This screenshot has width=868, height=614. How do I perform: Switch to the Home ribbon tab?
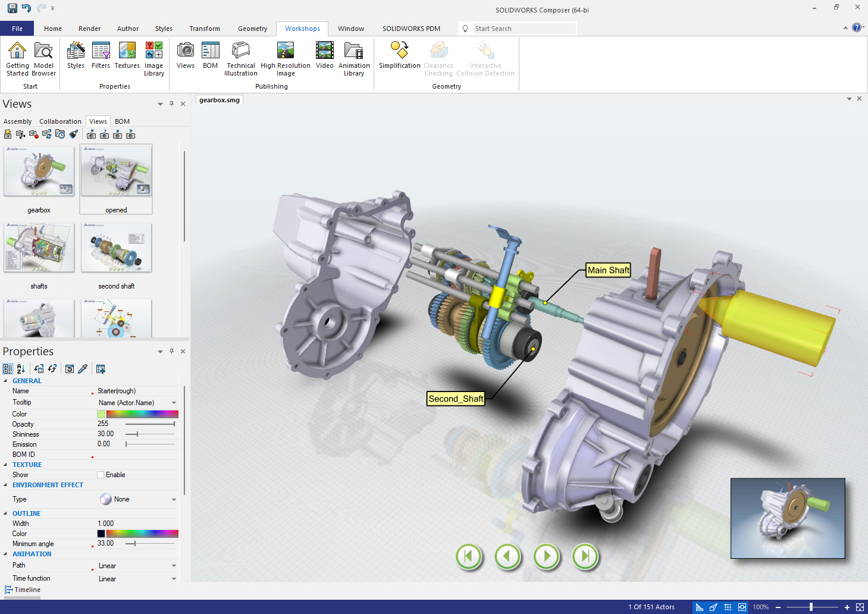(53, 29)
